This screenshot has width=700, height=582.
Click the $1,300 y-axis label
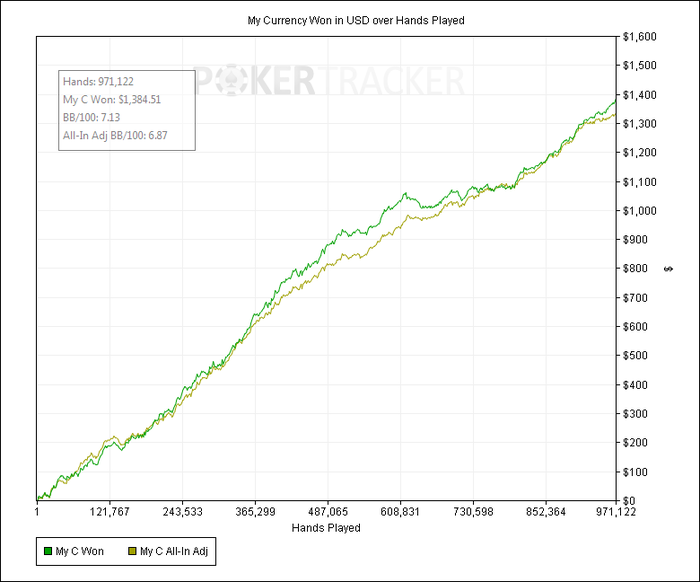click(639, 124)
